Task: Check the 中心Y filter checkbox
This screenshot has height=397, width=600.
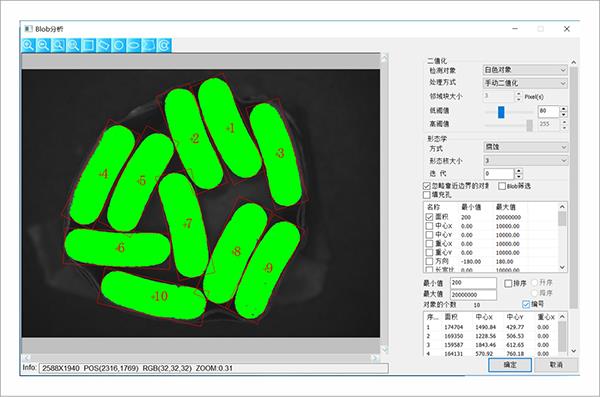Action: coord(429,235)
